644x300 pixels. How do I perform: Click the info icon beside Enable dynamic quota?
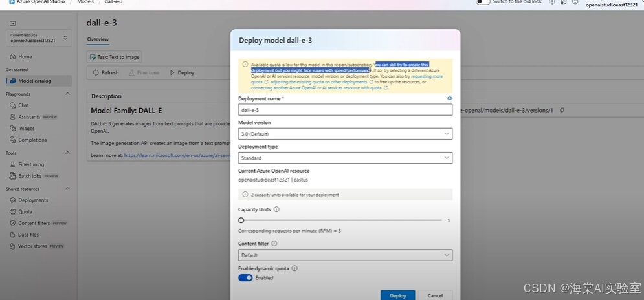point(294,268)
